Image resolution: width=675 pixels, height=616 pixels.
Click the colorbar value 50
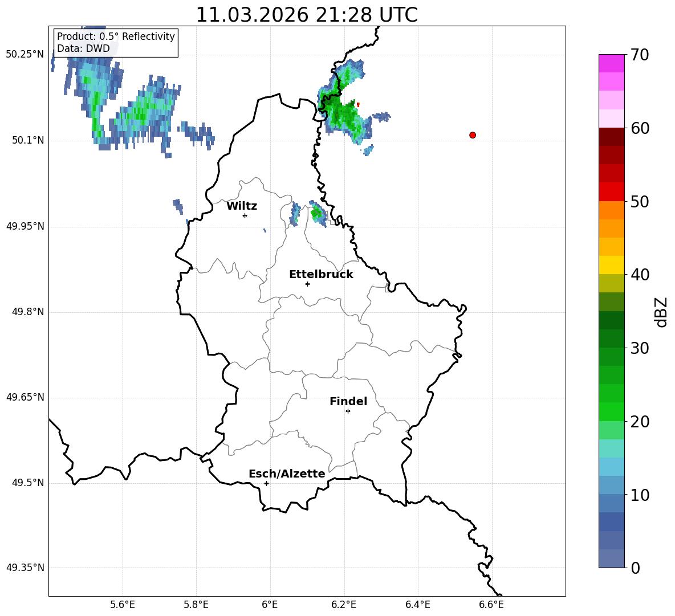pyautogui.click(x=640, y=201)
